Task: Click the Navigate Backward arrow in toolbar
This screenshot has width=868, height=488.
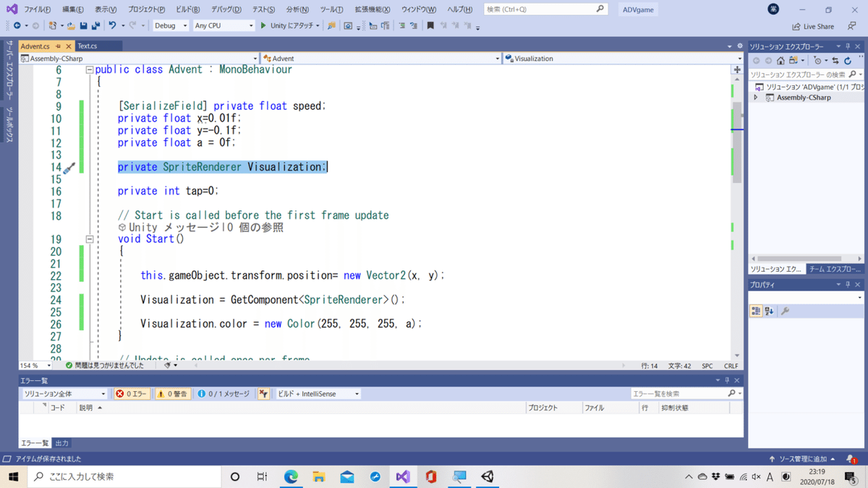Action: coord(17,25)
